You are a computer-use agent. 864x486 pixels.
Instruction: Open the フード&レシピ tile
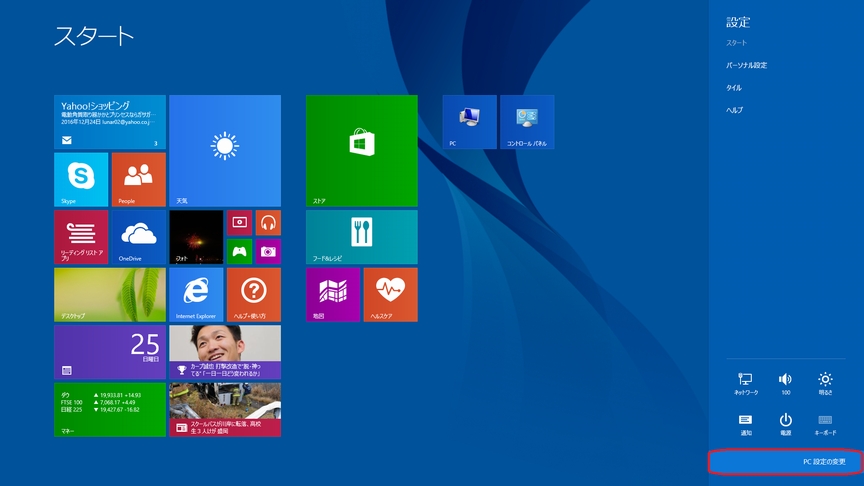click(x=361, y=237)
